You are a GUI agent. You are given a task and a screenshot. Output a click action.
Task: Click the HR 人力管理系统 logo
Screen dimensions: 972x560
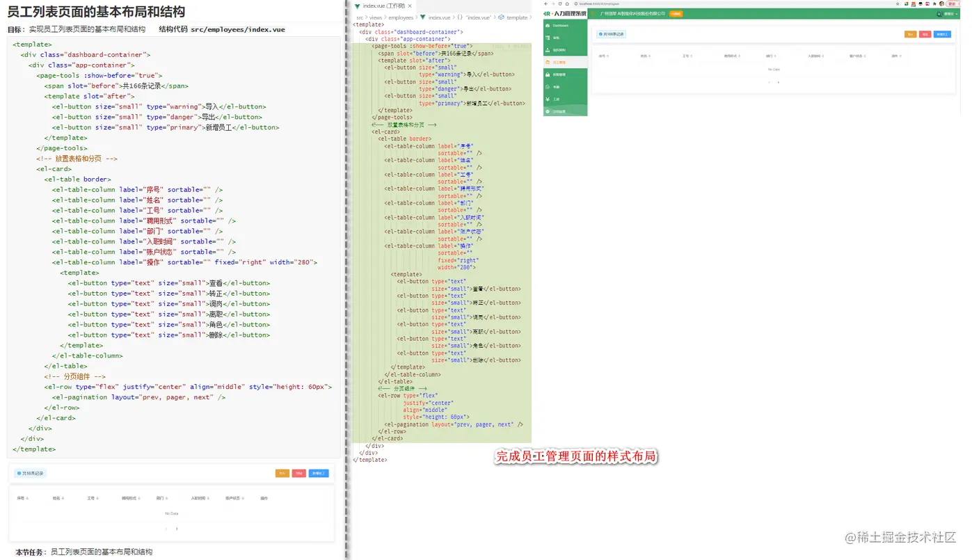click(565, 13)
